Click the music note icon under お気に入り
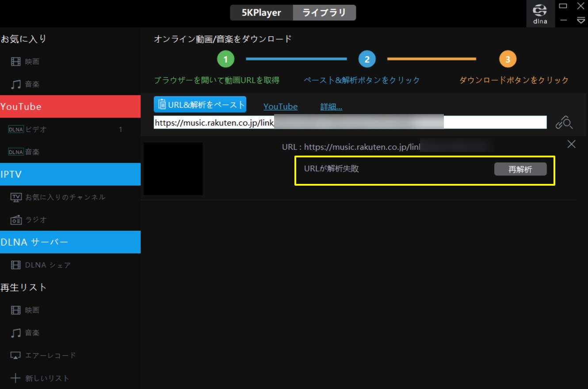 pos(16,84)
